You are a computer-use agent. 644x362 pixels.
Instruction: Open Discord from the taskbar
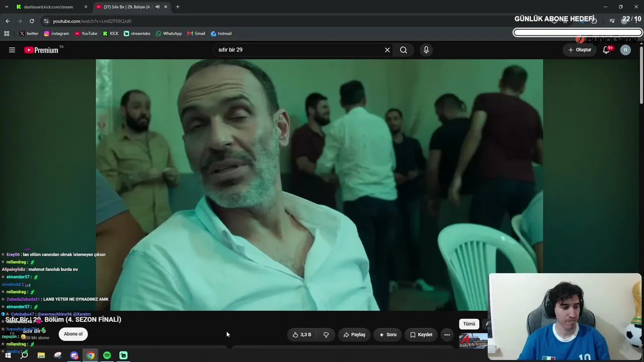pos(74,355)
